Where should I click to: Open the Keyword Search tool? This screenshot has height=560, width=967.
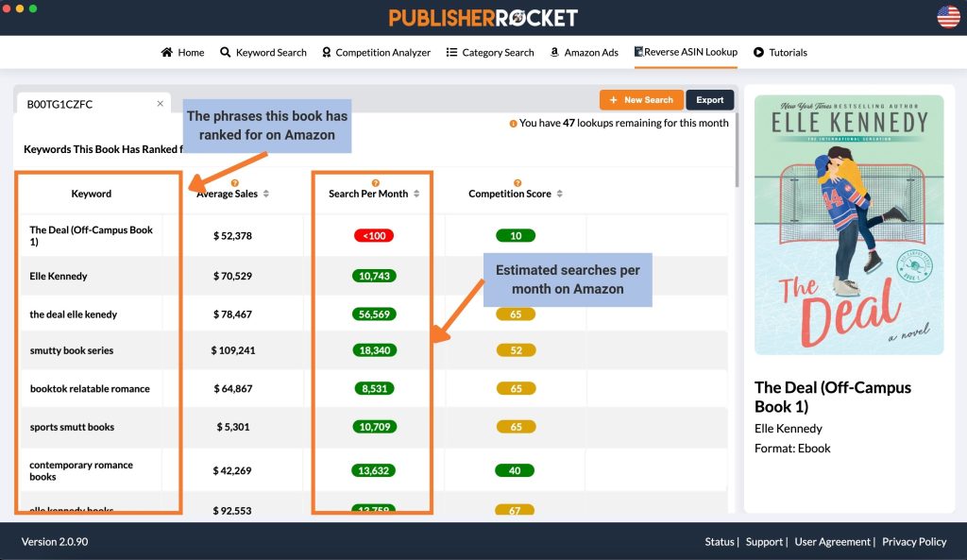[x=263, y=53]
